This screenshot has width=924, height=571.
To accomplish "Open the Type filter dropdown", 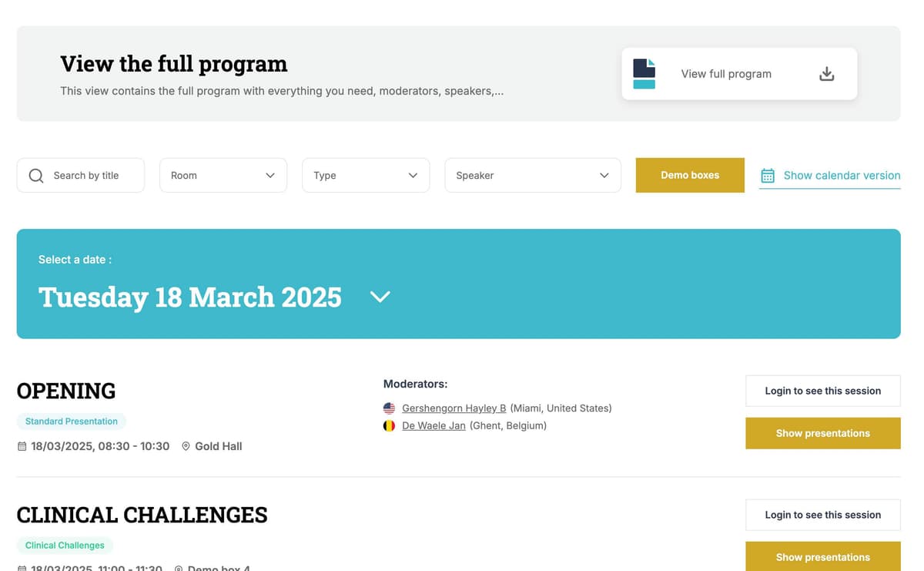I will pyautogui.click(x=366, y=175).
